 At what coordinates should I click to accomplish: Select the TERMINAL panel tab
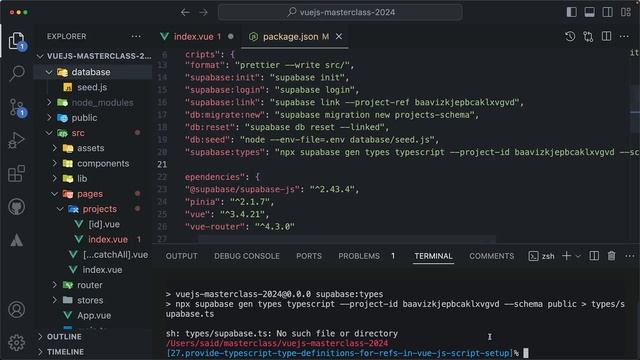tap(433, 256)
